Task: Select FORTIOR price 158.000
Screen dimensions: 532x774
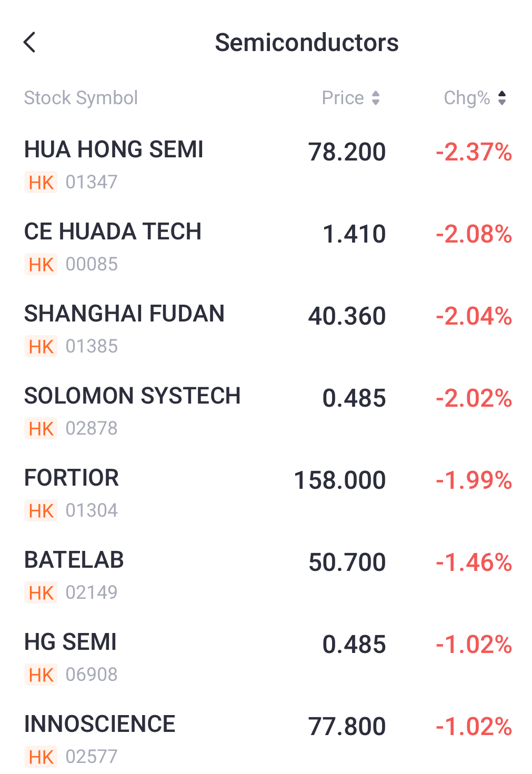Action: click(340, 480)
